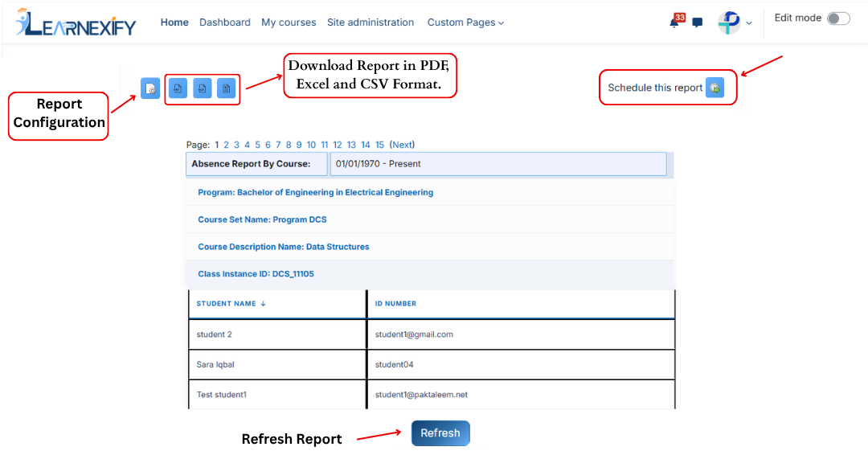Screen dimensions: 868x455
Task: Go to page 15 of the report
Action: pos(379,145)
